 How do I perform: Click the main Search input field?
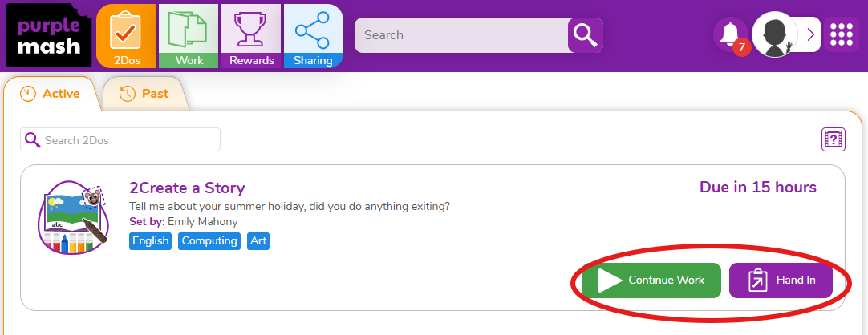(462, 35)
